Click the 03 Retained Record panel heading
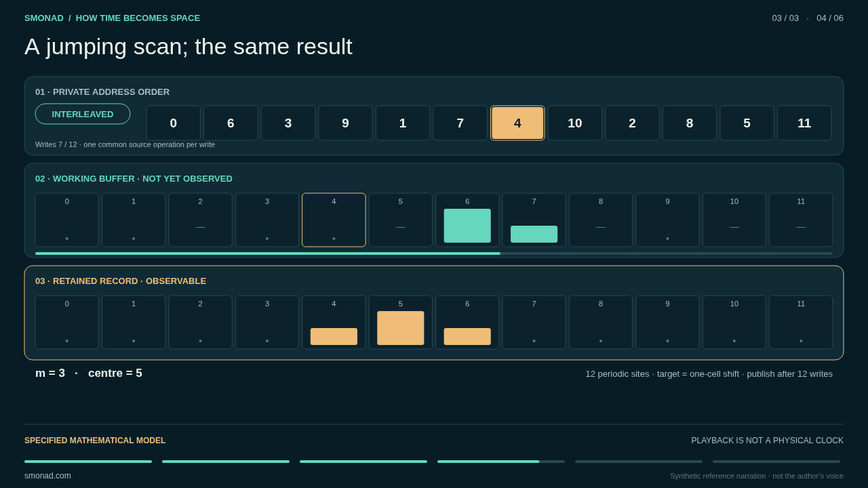This screenshot has height=488, width=868. pos(121,281)
